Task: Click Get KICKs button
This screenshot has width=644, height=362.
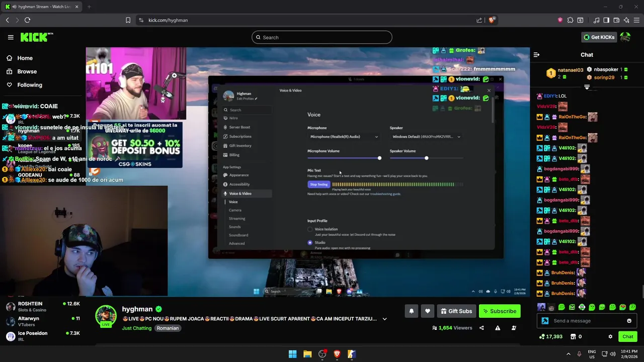Action: click(599, 37)
